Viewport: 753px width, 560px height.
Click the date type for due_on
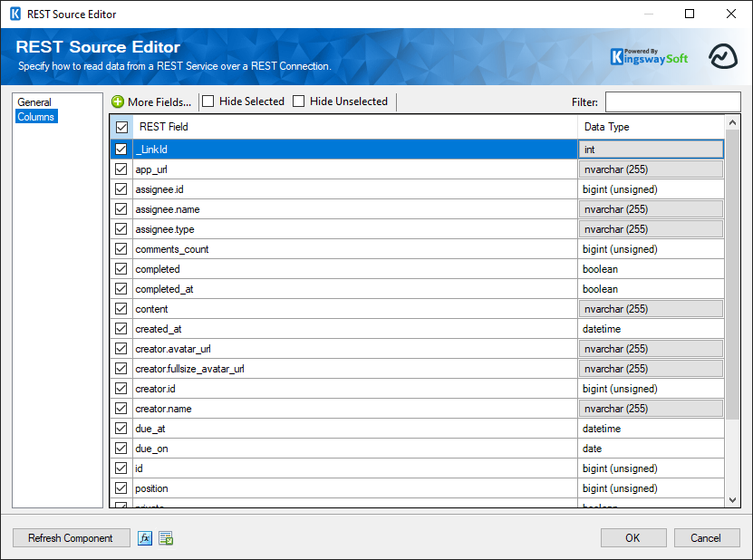pos(592,449)
